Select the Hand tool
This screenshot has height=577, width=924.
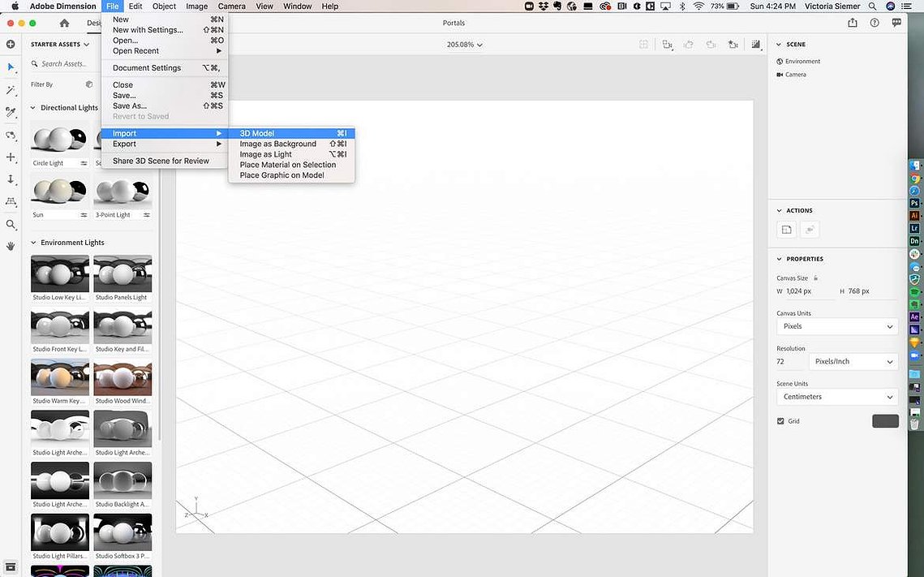click(x=11, y=247)
